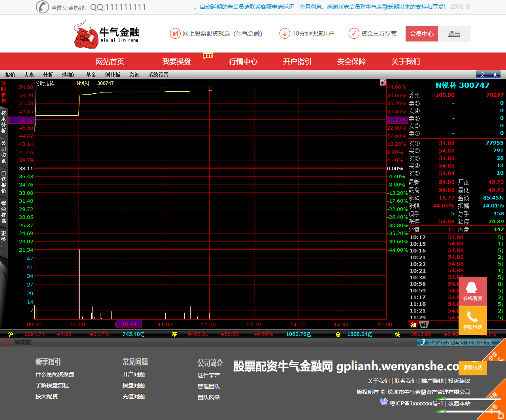The width and height of the screenshot is (506, 420).
Task: Open the 什么是配资操盘 footer link
Action: tap(55, 374)
